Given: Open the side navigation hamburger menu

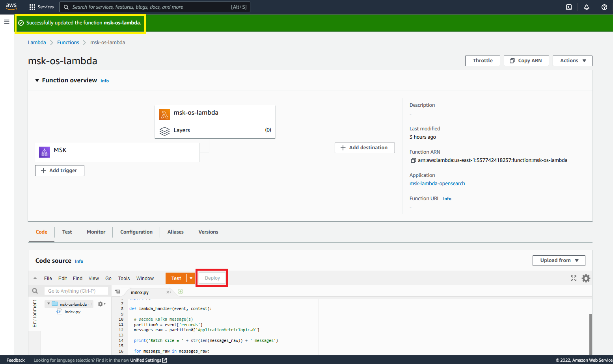Looking at the screenshot, I should (x=7, y=22).
